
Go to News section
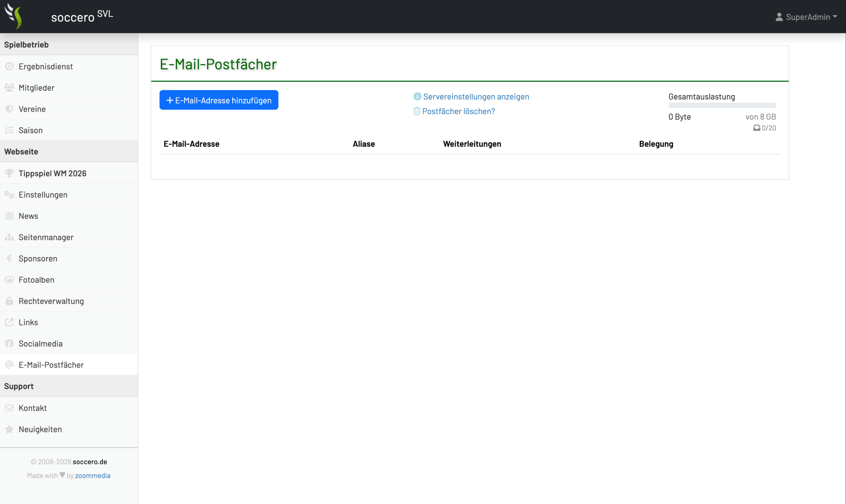(x=69, y=216)
